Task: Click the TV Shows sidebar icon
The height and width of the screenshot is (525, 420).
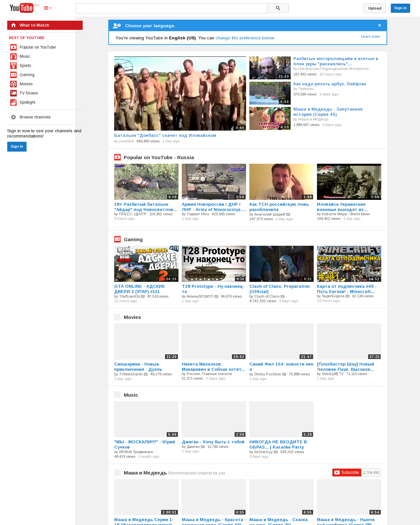Action: [x=13, y=93]
